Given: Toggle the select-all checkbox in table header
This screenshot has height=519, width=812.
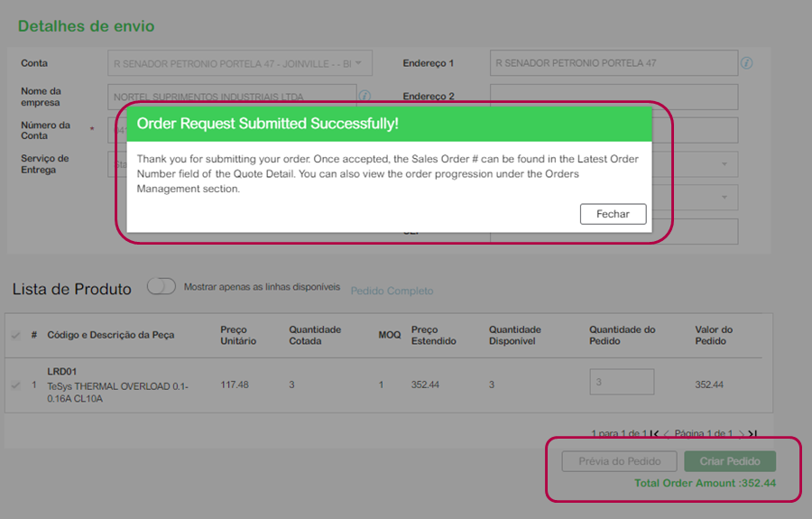Looking at the screenshot, I should [15, 335].
